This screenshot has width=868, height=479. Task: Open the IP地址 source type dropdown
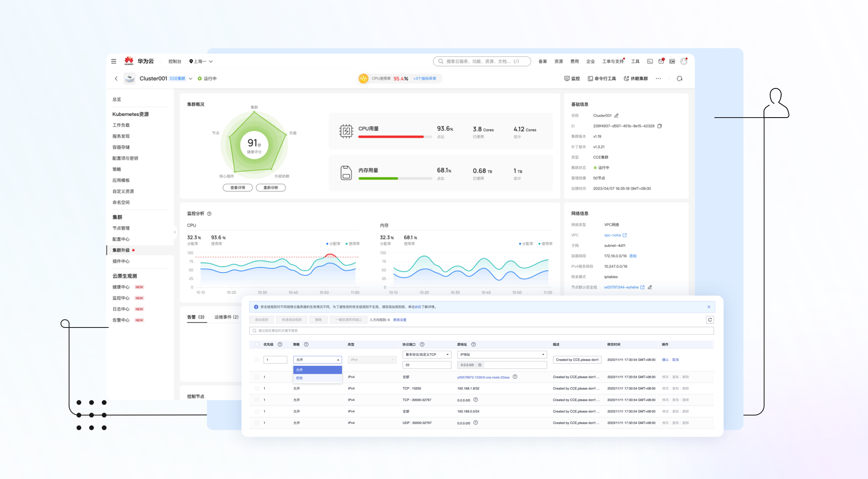point(502,354)
